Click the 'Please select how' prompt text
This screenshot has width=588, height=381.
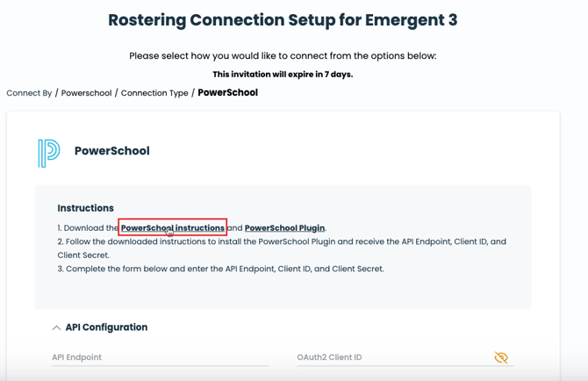pyautogui.click(x=283, y=56)
